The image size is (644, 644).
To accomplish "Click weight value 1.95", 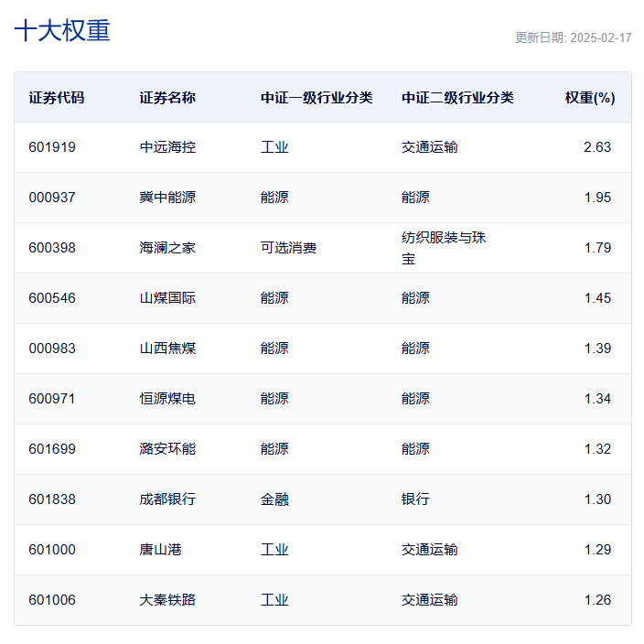I will tap(597, 198).
